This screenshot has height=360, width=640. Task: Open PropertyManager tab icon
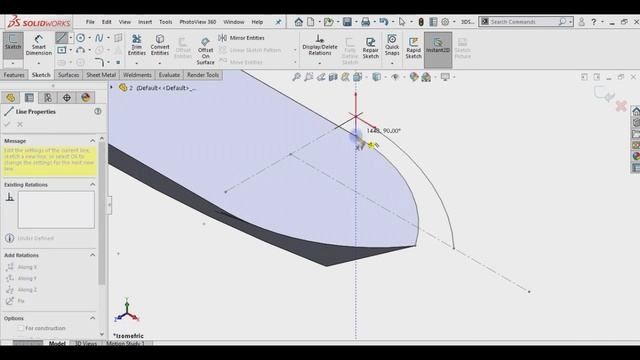[x=29, y=98]
